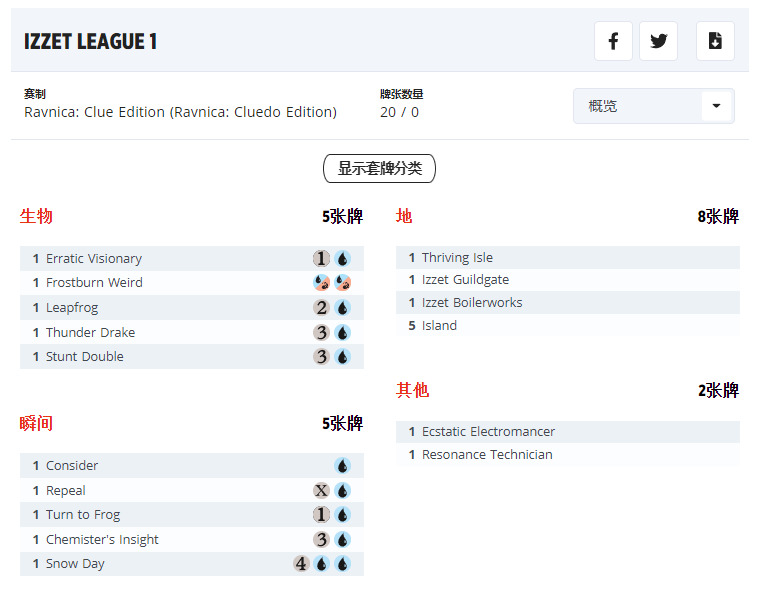
Task: Open the Erratic Visionary card
Action: tap(94, 259)
